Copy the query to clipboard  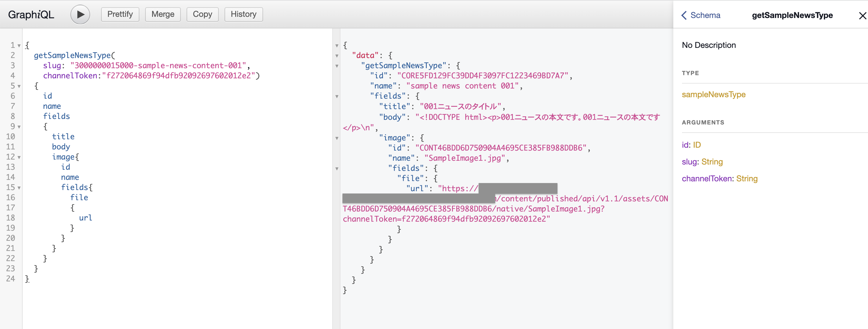(202, 14)
